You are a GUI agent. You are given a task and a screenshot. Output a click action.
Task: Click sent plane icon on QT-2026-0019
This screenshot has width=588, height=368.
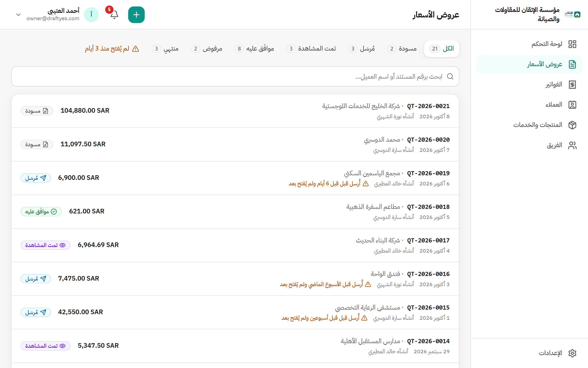point(43,178)
